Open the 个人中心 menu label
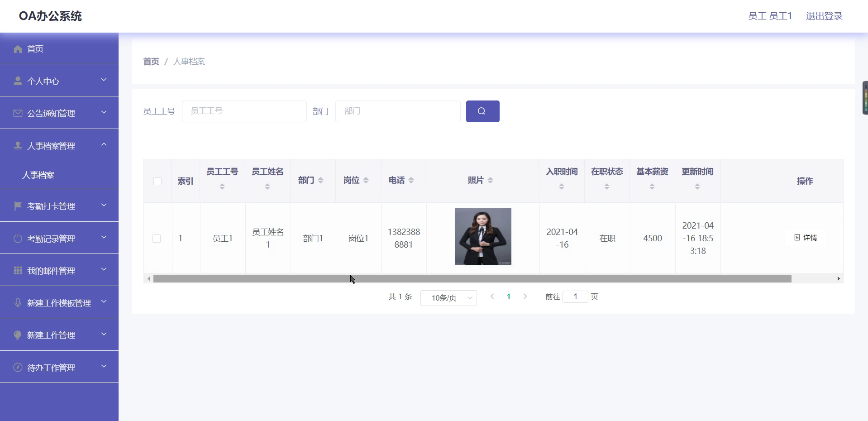This screenshot has height=421, width=868. coord(43,81)
